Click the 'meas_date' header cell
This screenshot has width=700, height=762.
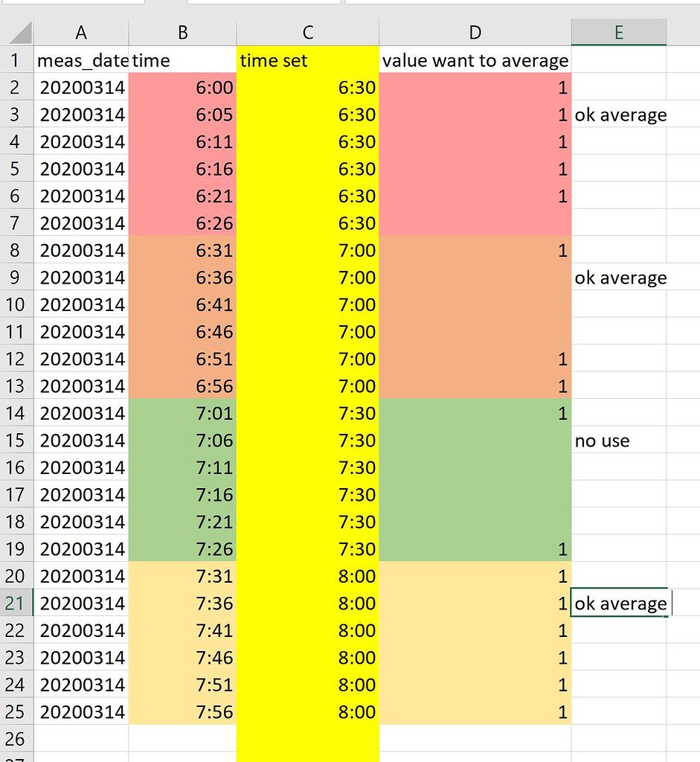(x=81, y=60)
